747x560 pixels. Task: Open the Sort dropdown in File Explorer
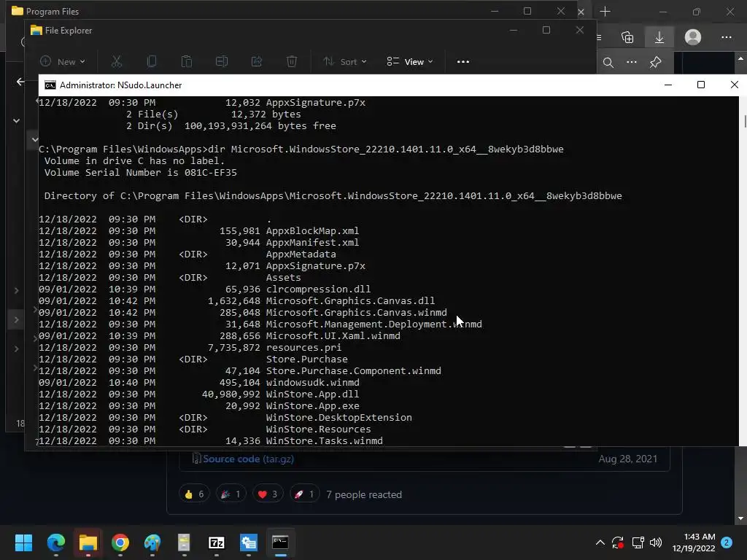point(344,61)
